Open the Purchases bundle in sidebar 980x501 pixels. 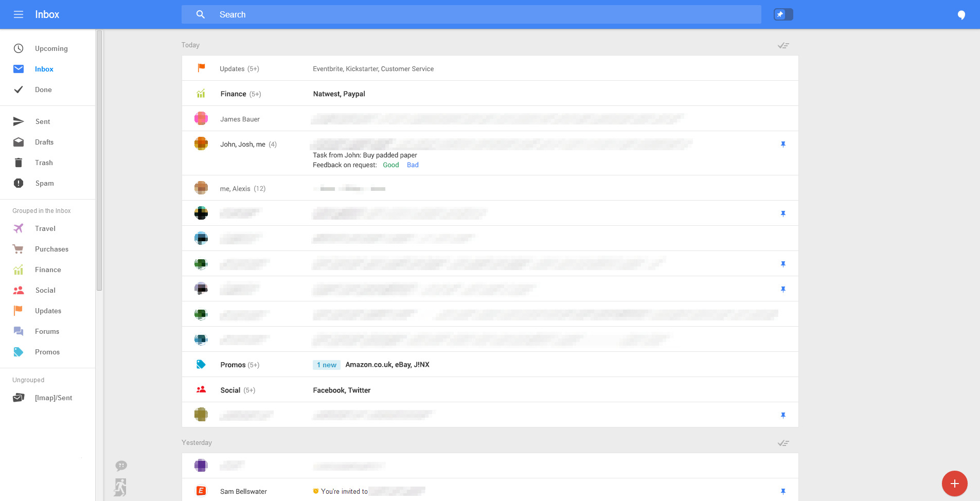point(51,249)
